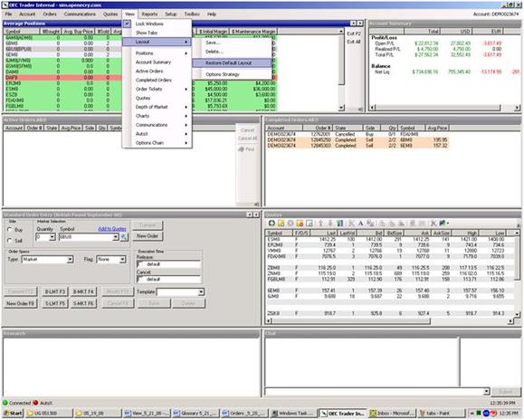Open the Toolbox menu

pos(192,14)
